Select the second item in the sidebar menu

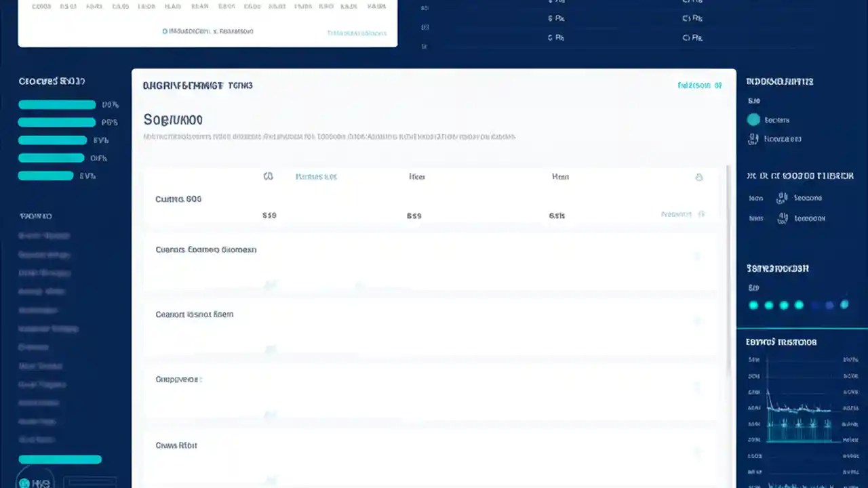[x=44, y=254]
